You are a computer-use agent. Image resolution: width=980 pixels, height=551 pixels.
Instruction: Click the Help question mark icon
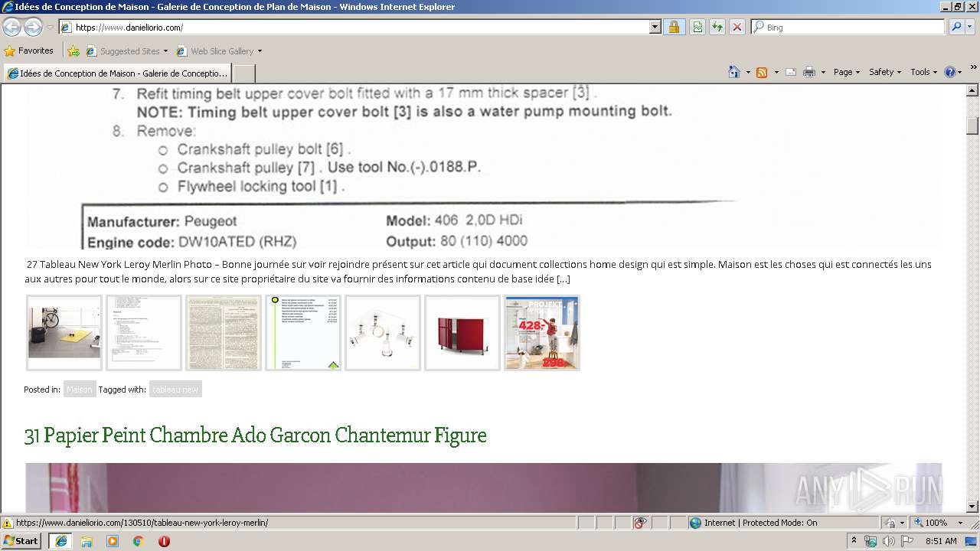[950, 72]
